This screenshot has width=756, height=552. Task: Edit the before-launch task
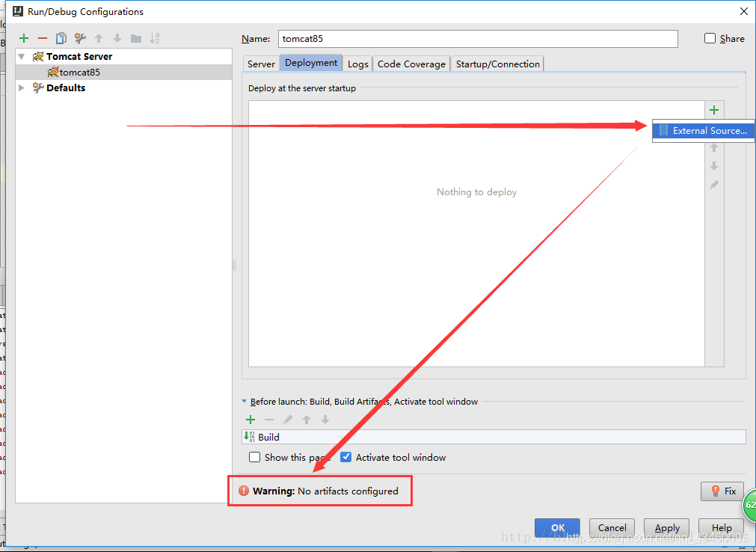[x=288, y=420]
